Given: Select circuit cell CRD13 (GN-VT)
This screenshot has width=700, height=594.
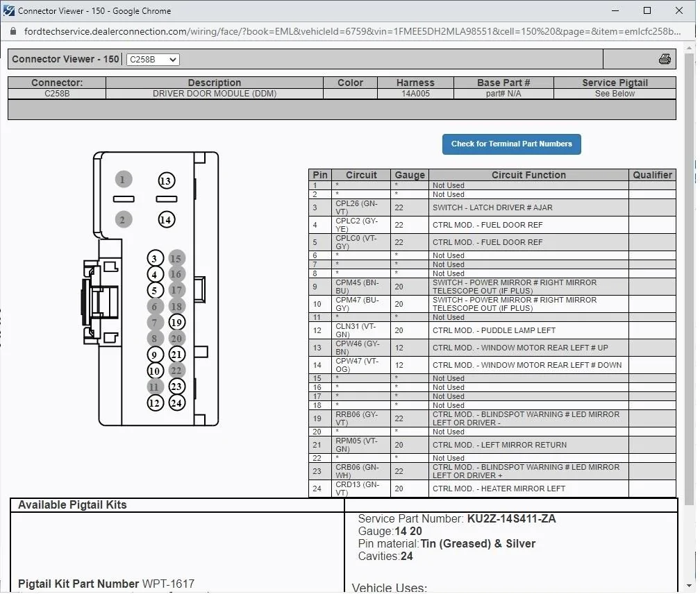Looking at the screenshot, I should click(361, 489).
